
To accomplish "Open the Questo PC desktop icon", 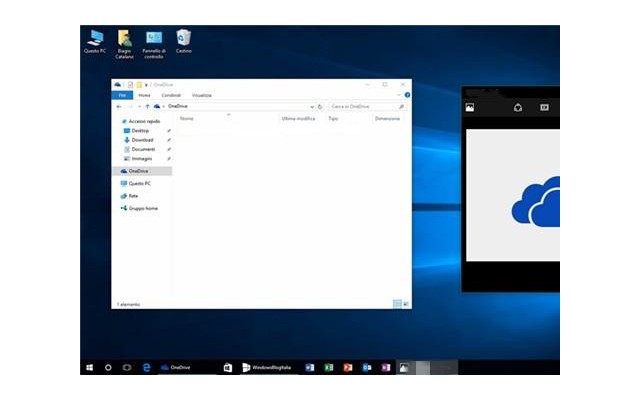I will 95,42.
